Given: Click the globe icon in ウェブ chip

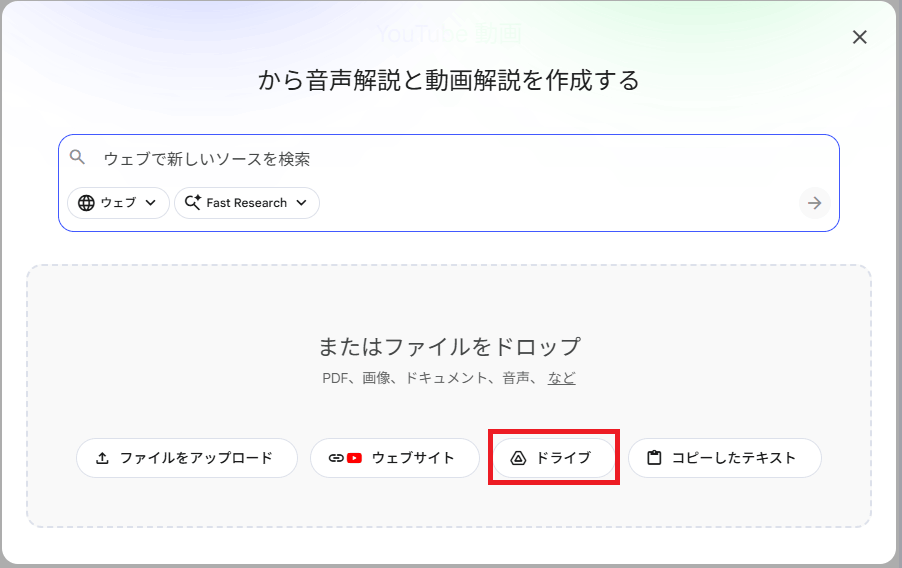Looking at the screenshot, I should (x=86, y=203).
